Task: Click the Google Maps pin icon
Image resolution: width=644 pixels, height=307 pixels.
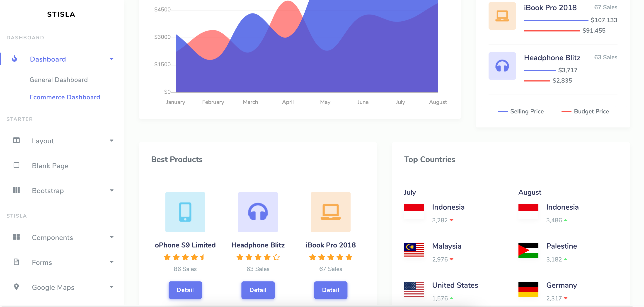Action: 16,287
